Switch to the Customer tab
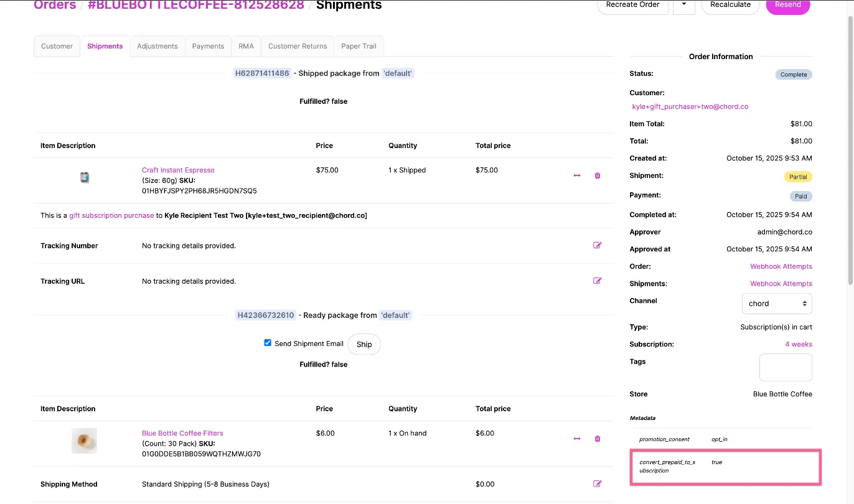Screen dimensions: 854x504 pyautogui.click(x=57, y=46)
